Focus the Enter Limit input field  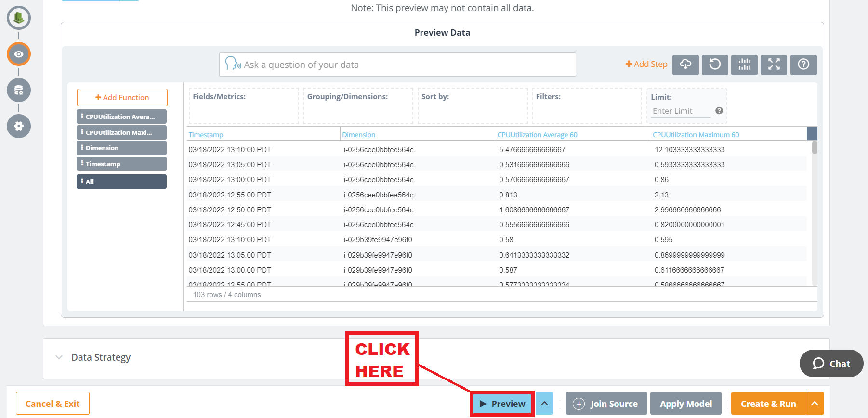[x=680, y=111]
